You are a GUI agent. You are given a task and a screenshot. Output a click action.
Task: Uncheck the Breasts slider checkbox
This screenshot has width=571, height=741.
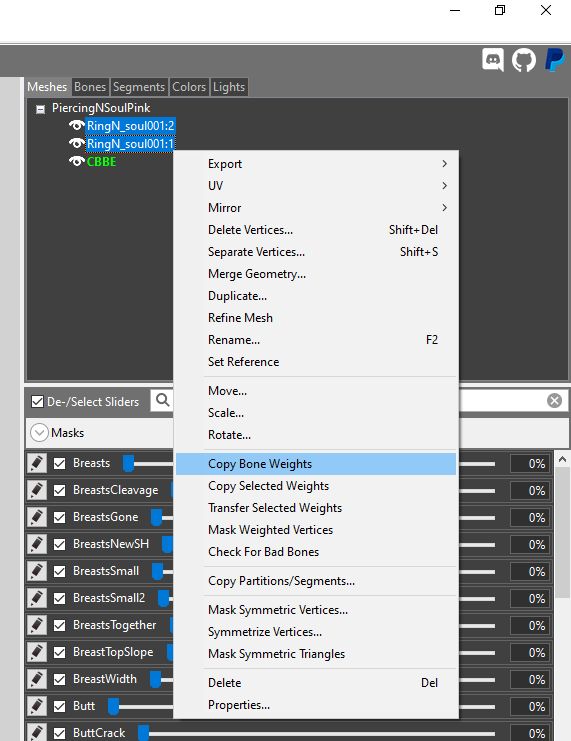(x=60, y=463)
